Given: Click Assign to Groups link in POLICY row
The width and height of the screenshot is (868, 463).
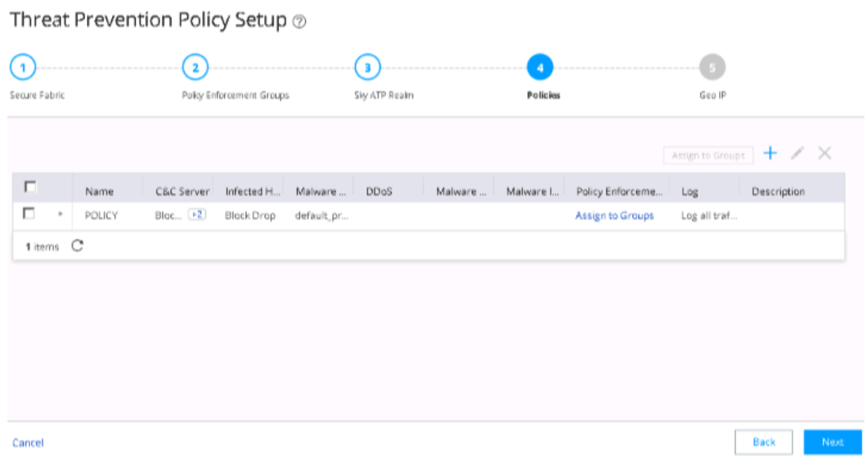Looking at the screenshot, I should pos(615,216).
